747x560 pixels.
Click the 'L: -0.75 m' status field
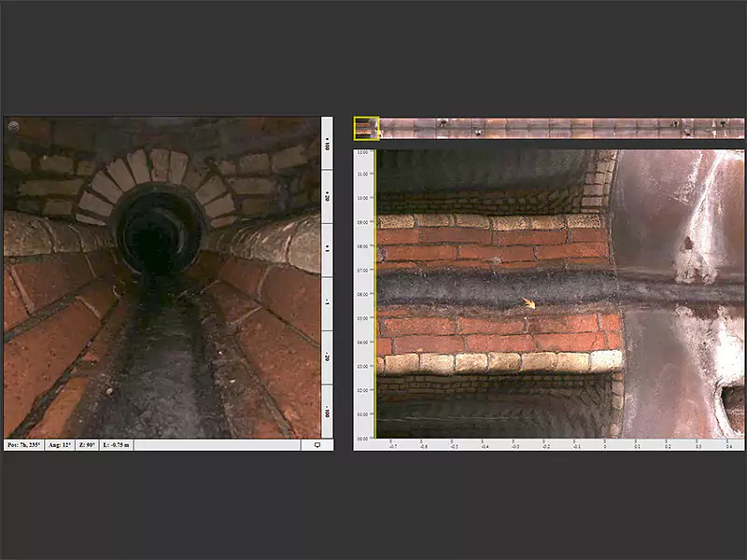coord(116,445)
